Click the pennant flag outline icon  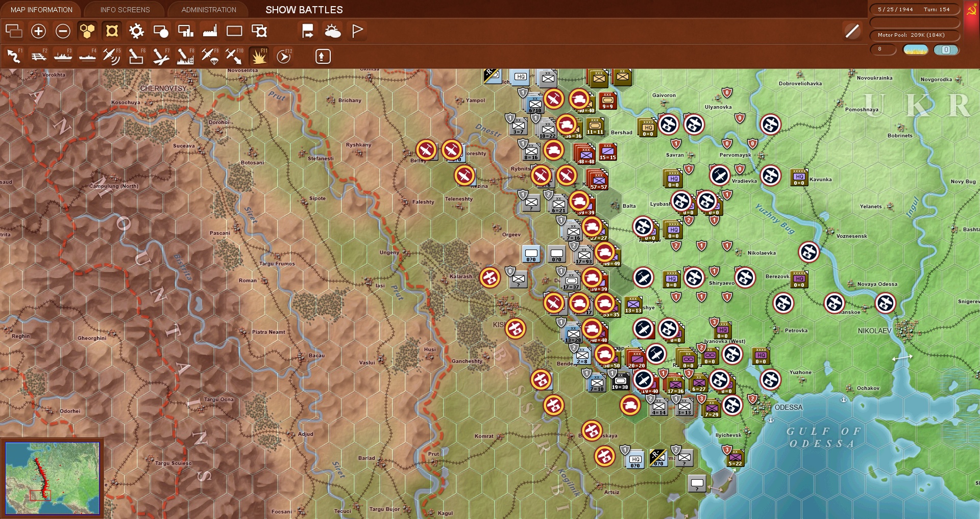click(x=357, y=31)
